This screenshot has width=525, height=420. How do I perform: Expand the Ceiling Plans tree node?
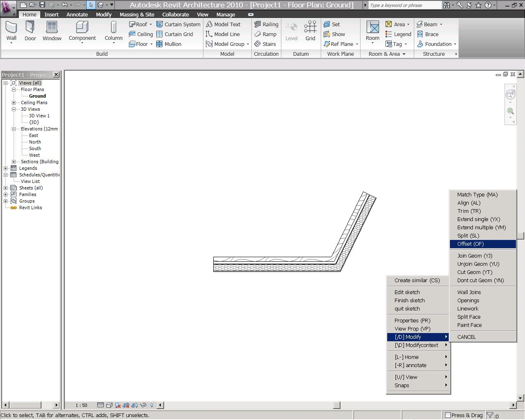[14, 103]
